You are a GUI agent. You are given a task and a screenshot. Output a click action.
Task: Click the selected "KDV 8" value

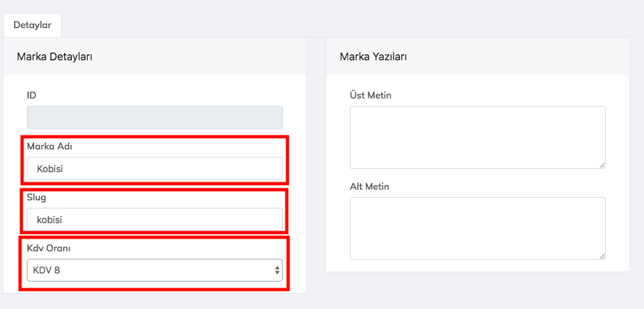tap(48, 270)
